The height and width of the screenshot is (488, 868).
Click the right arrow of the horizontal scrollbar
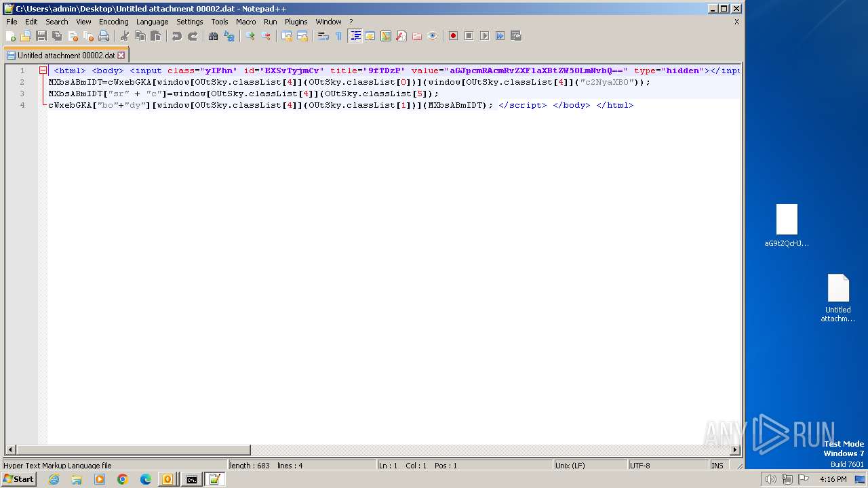tap(735, 450)
